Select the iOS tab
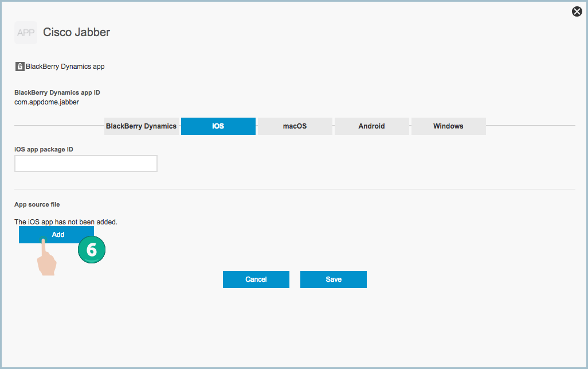The width and height of the screenshot is (588, 369). [x=218, y=126]
